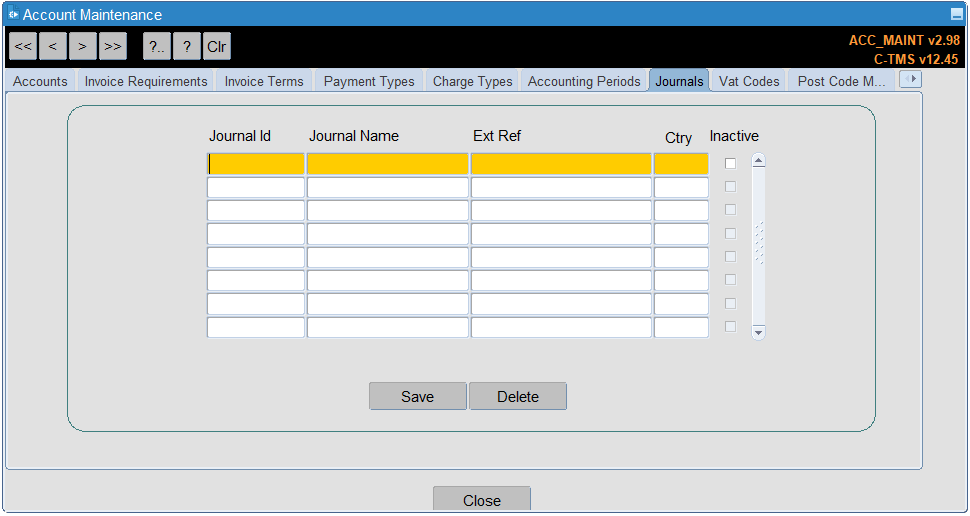The width and height of the screenshot is (970, 516).
Task: Click the Inactive column header label
Action: (x=734, y=136)
